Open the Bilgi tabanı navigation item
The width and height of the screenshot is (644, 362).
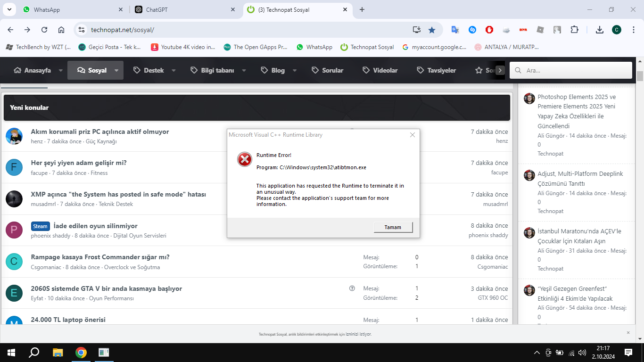click(x=212, y=70)
